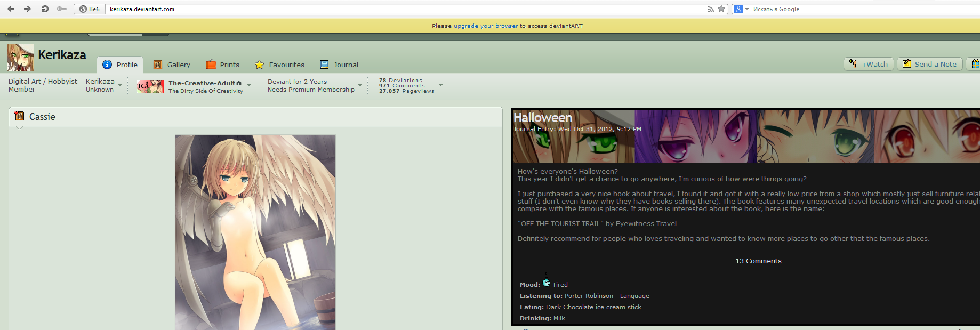
Task: Click the RSS feed icon in address bar
Action: coord(711,9)
